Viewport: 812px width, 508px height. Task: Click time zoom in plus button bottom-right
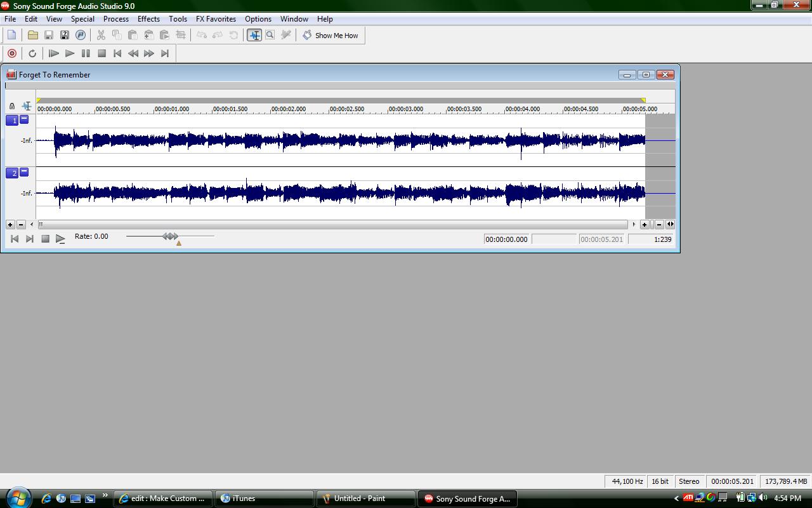(645, 224)
